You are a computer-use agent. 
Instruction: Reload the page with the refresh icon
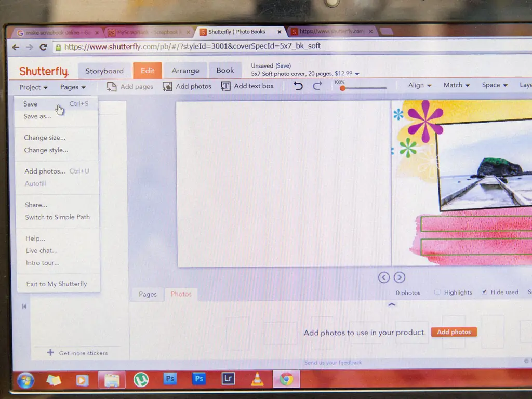(x=43, y=47)
